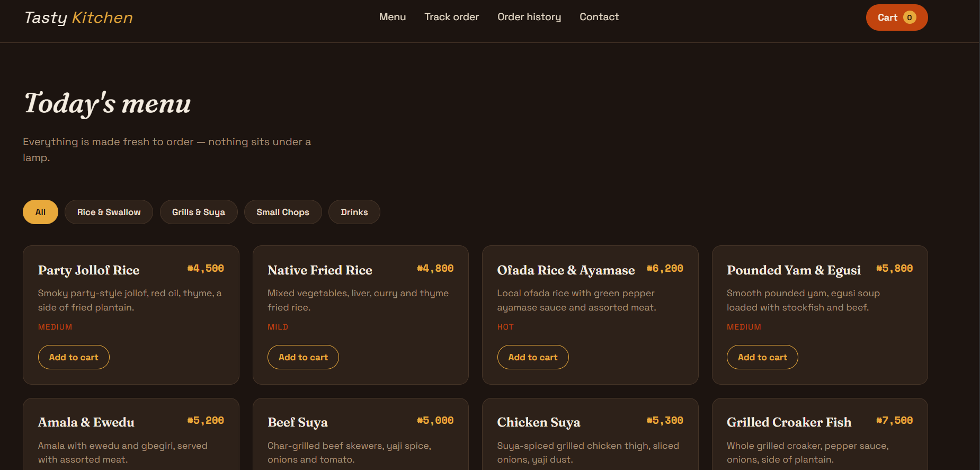The width and height of the screenshot is (980, 470).
Task: Click the 'Whole grilled croaker, pepper sauce' description
Action: point(808,453)
